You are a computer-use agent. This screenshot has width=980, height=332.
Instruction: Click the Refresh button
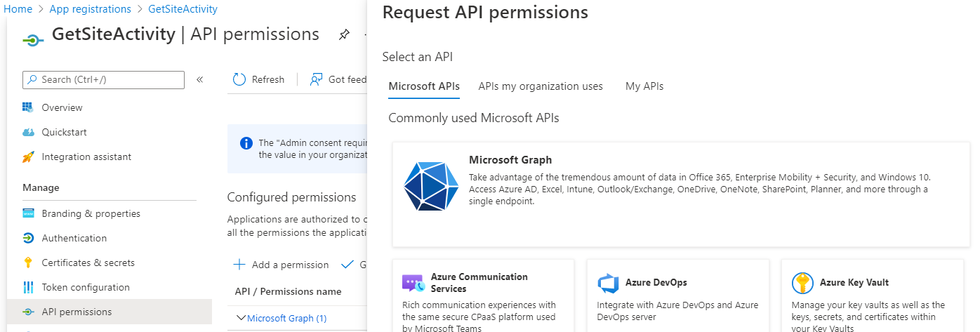click(x=258, y=79)
